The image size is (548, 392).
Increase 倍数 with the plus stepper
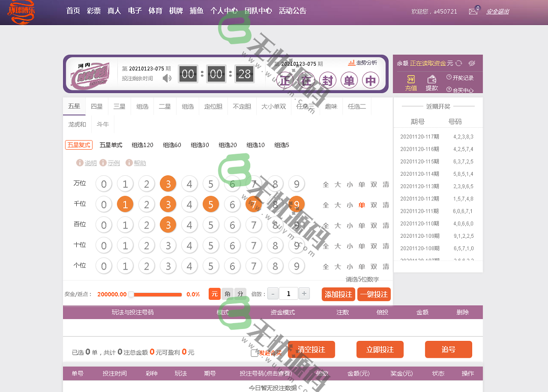[x=304, y=293]
